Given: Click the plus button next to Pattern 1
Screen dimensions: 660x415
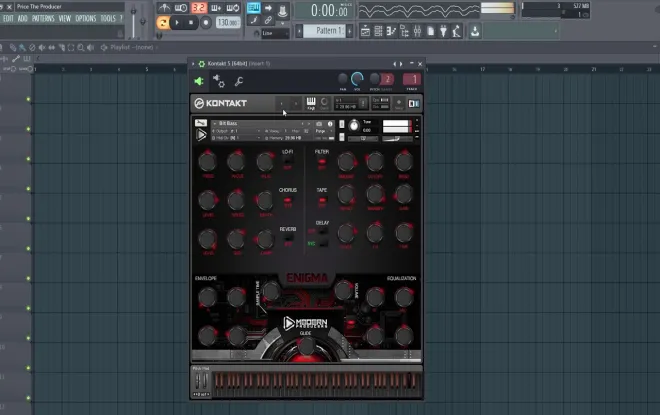Looking at the screenshot, I should pos(349,31).
